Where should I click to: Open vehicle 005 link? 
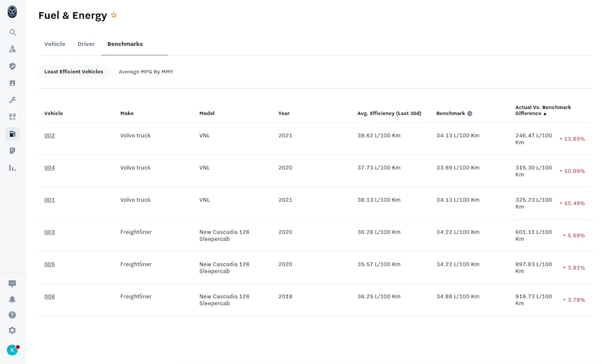point(50,265)
